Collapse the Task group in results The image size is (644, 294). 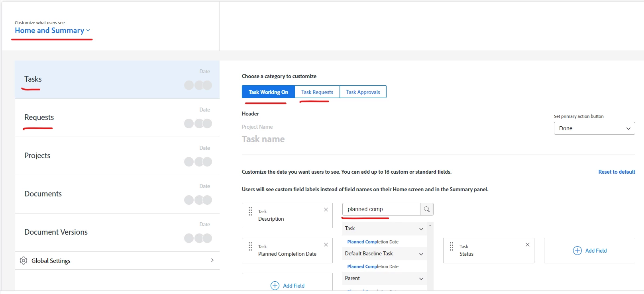421,229
